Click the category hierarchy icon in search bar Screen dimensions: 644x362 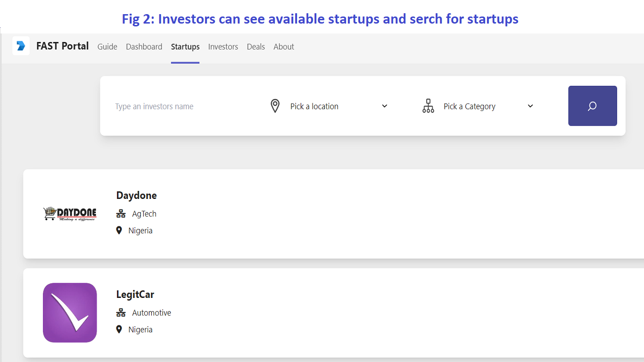(428, 106)
